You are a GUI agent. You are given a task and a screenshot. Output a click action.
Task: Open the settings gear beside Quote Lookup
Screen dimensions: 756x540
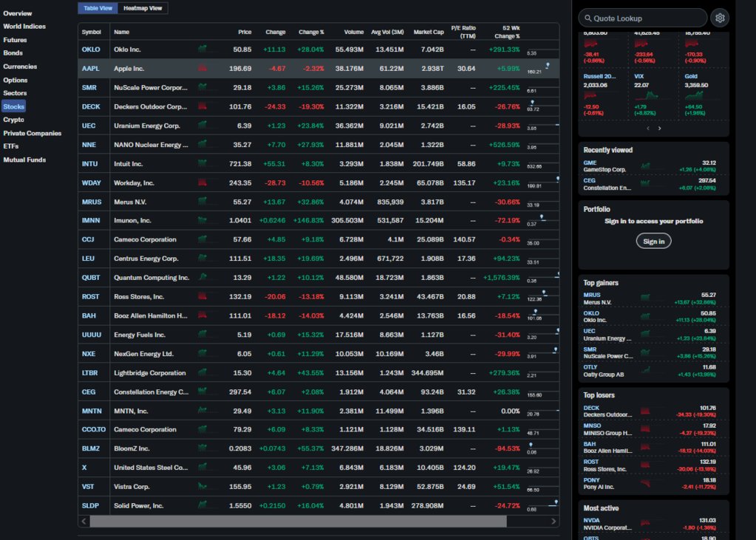[x=720, y=18]
